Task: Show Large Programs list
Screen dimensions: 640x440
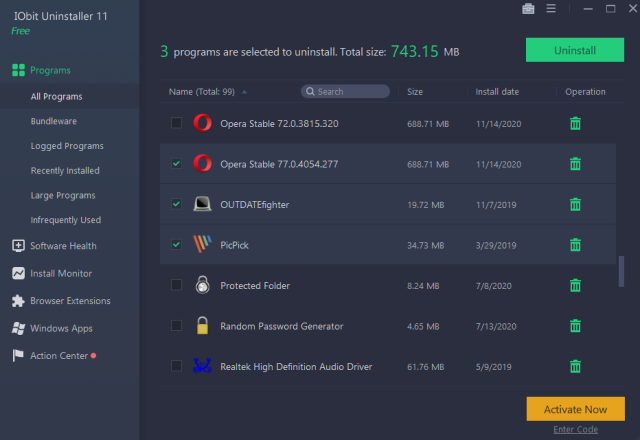Action: 63,196
